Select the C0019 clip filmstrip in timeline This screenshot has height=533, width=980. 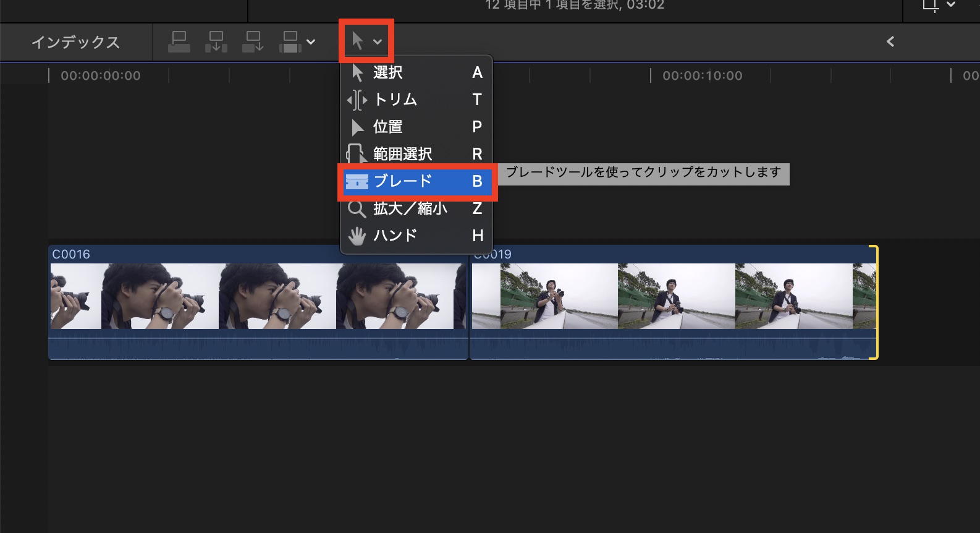point(674,297)
